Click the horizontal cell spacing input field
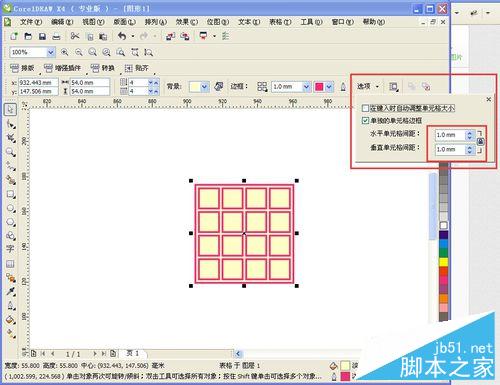Viewport: 500px width, 385px height. [450, 135]
